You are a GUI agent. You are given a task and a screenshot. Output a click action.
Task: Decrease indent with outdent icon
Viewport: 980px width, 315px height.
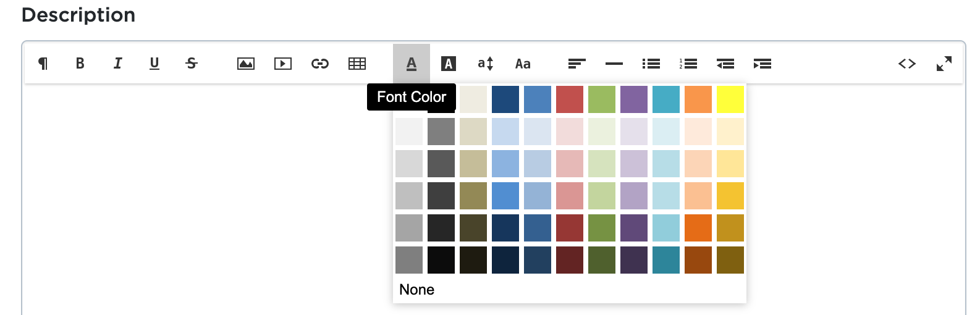725,64
